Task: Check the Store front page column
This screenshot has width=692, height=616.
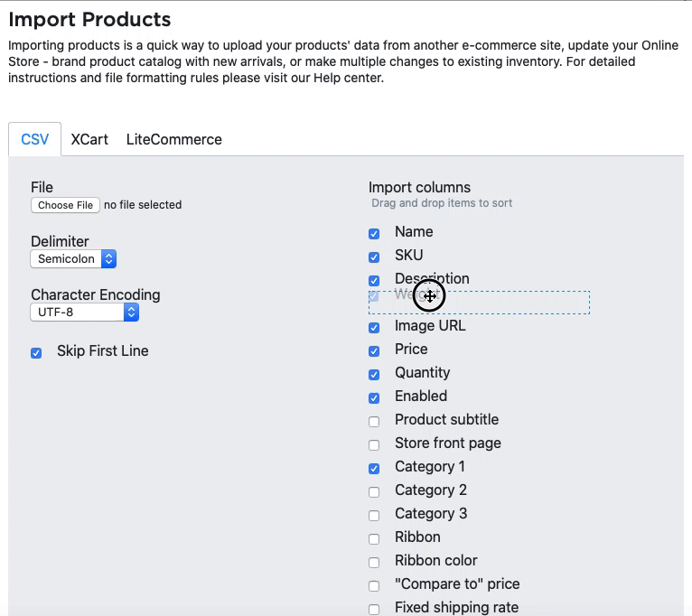Action: (x=374, y=445)
